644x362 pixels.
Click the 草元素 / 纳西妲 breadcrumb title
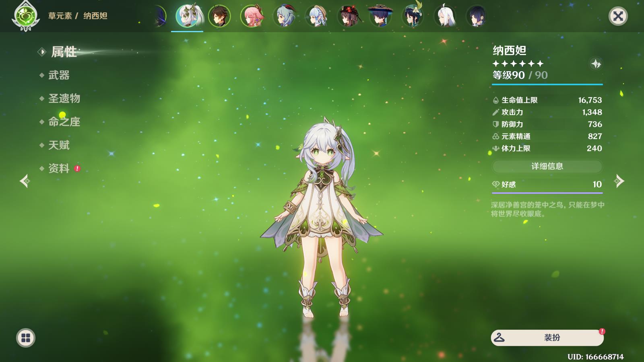click(x=78, y=16)
